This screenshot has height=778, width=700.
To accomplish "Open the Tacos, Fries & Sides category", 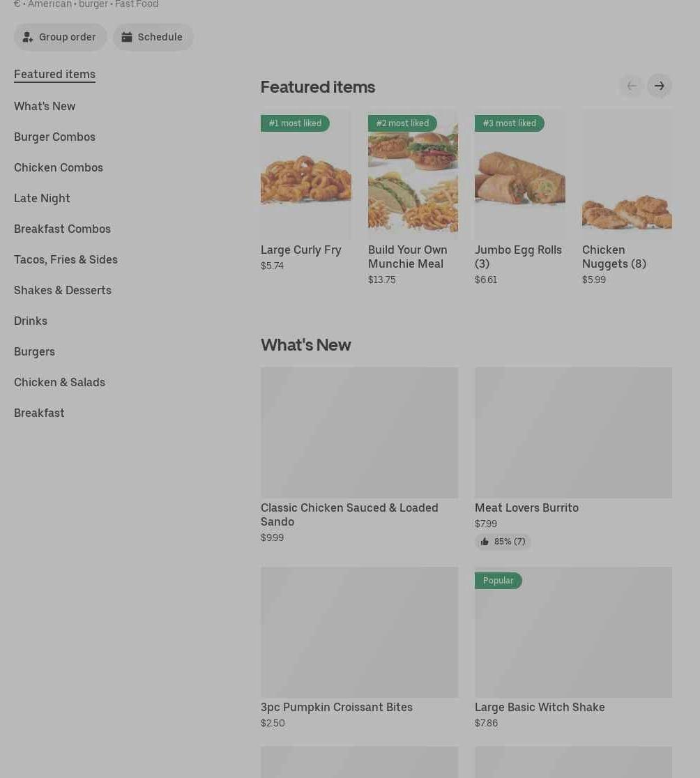I will 66,259.
